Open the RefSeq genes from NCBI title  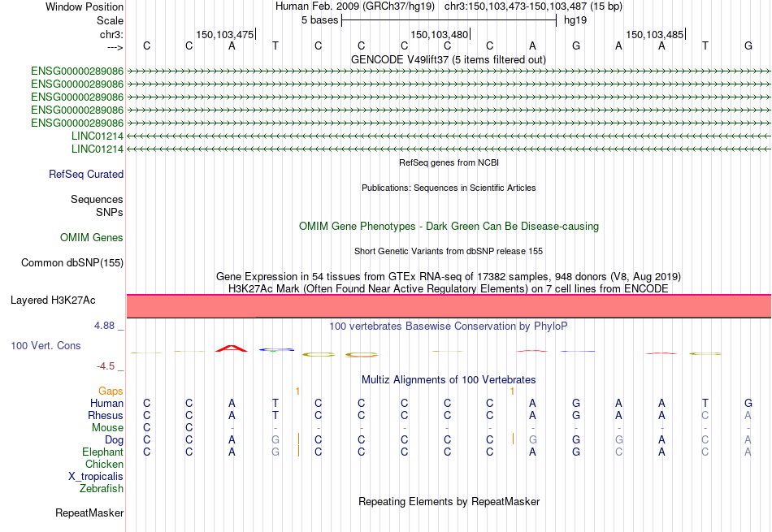click(449, 162)
